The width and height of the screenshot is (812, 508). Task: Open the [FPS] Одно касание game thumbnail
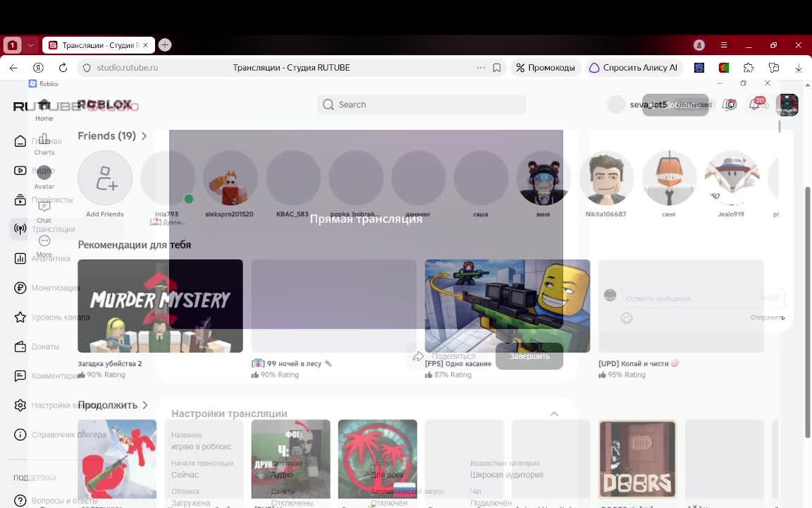tap(507, 306)
